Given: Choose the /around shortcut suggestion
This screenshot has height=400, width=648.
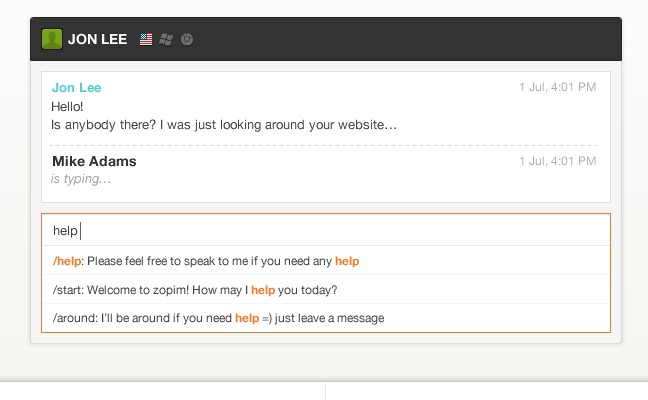Looking at the screenshot, I should click(x=326, y=318).
